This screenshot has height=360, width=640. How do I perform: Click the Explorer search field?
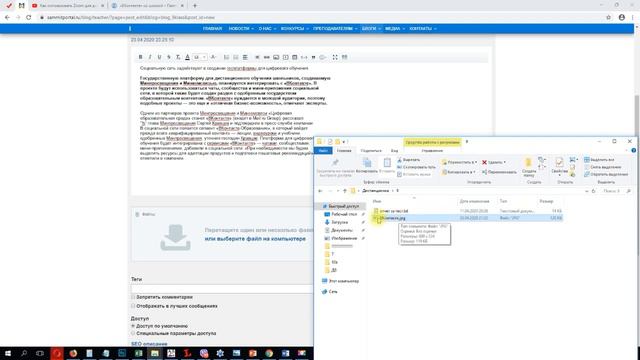(616, 191)
